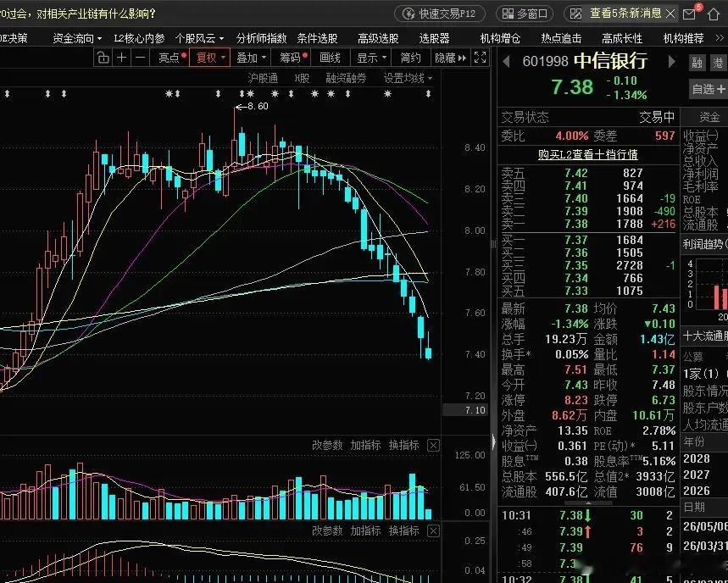Toggle 画线 drawing tools
Viewport: 728px width, 583px height.
(331, 58)
